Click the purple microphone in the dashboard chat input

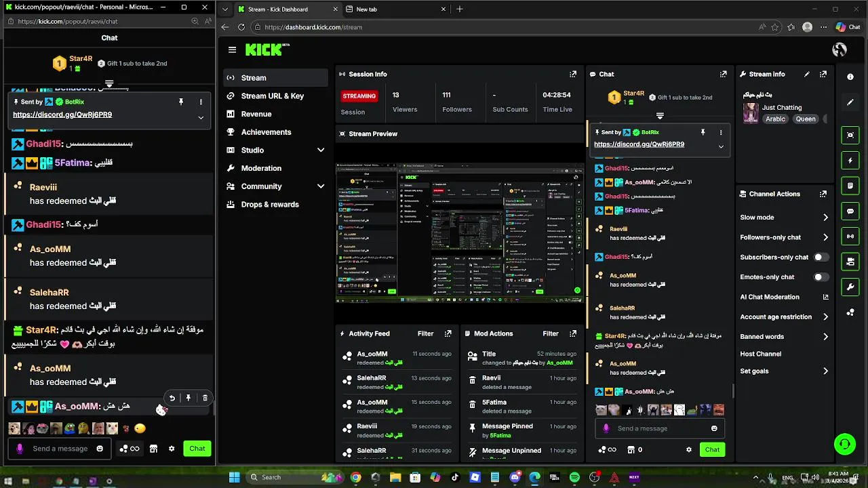[606, 428]
